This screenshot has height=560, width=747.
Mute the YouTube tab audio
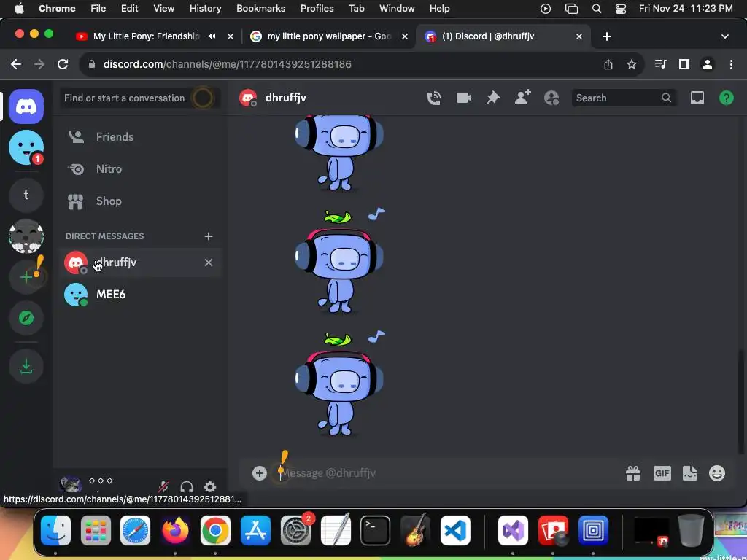pyautogui.click(x=212, y=36)
